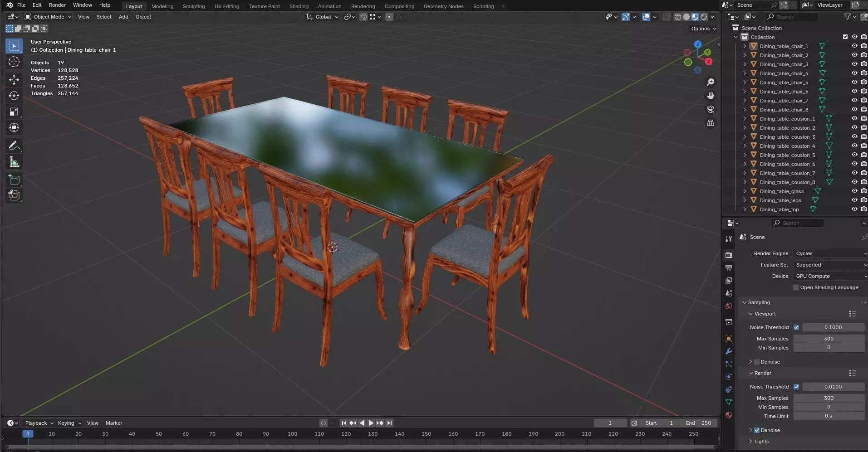Open the Object Mode dropdown
868x452 pixels.
[x=48, y=17]
